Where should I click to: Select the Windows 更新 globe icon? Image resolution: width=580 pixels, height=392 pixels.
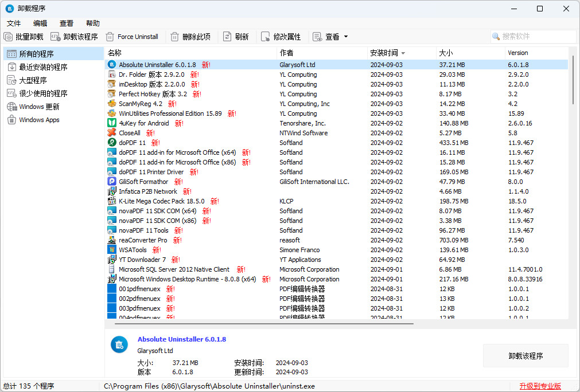(x=12, y=107)
